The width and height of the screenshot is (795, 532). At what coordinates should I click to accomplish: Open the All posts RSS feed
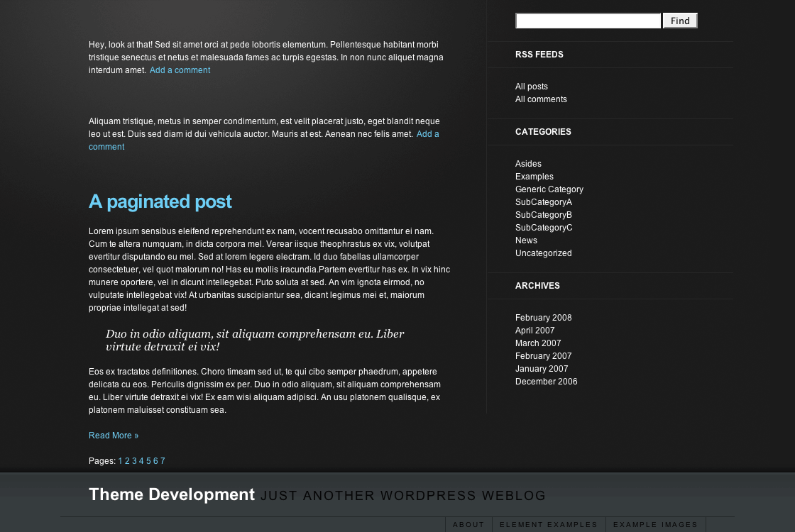click(531, 86)
